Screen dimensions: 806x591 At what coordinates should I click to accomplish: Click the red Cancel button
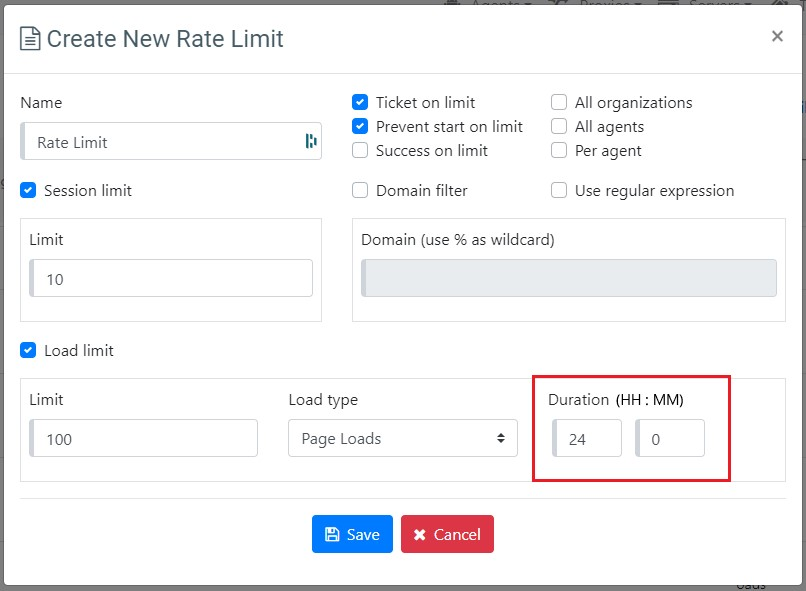tap(447, 534)
